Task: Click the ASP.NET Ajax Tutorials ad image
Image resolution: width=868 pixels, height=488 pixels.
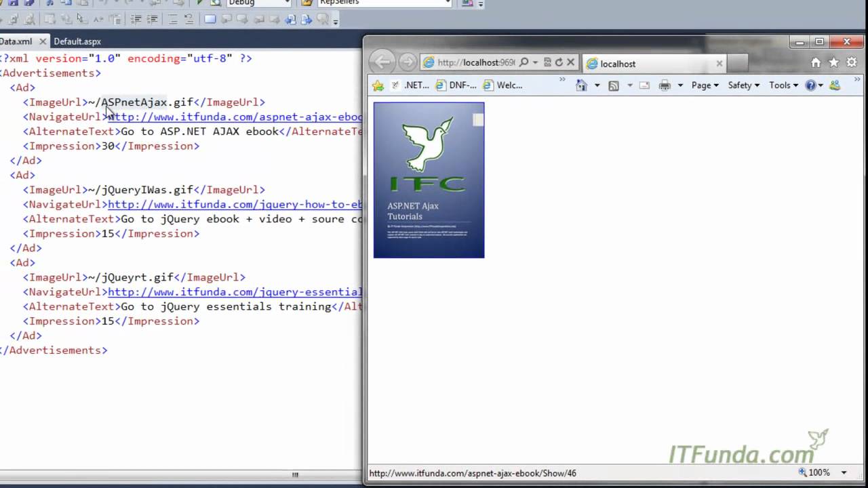Action: (429, 180)
